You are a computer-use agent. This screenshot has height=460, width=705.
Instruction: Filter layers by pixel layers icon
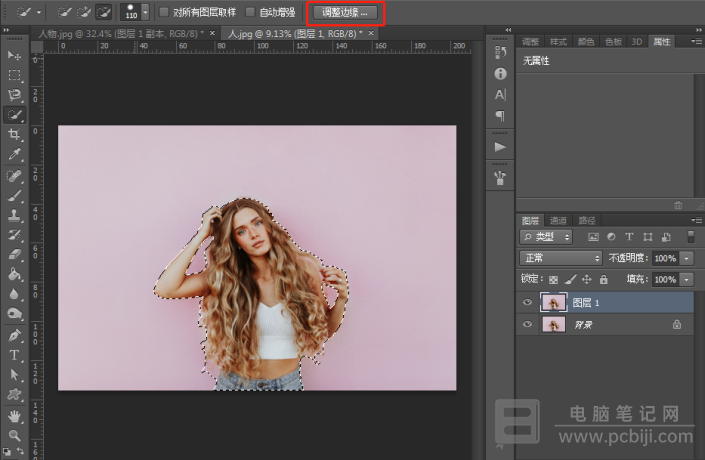(593, 237)
